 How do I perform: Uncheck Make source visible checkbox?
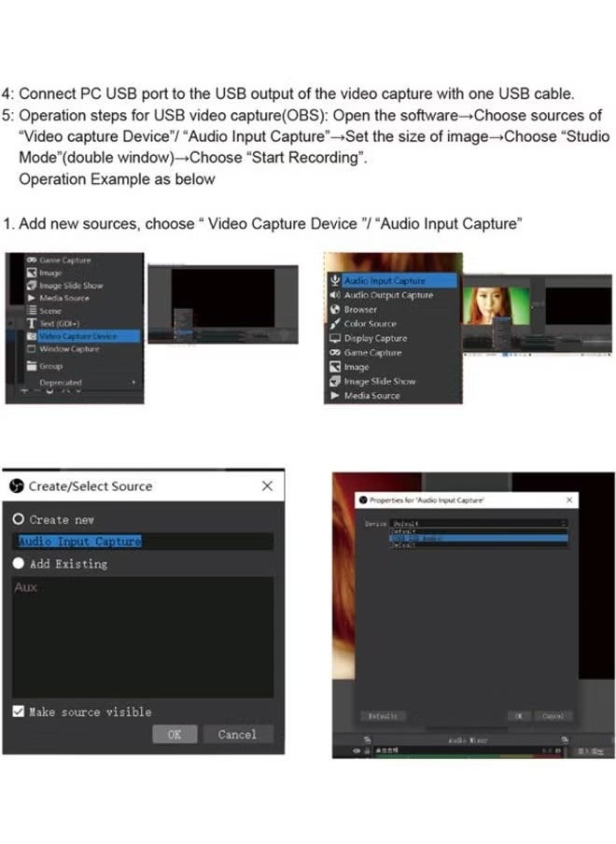[19, 711]
